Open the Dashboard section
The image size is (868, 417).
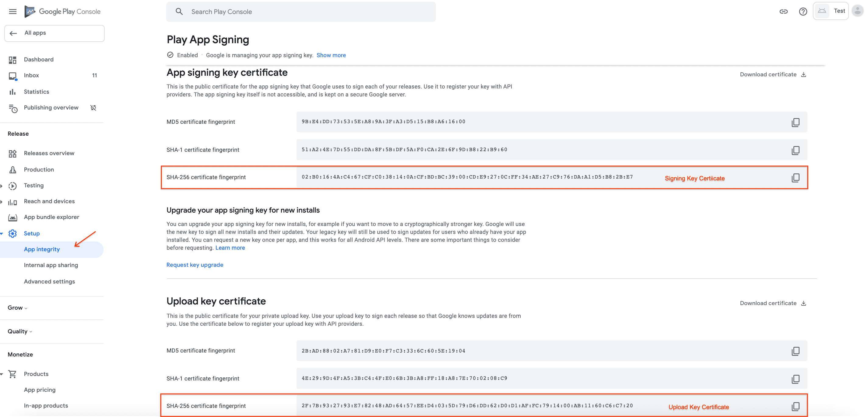[38, 59]
